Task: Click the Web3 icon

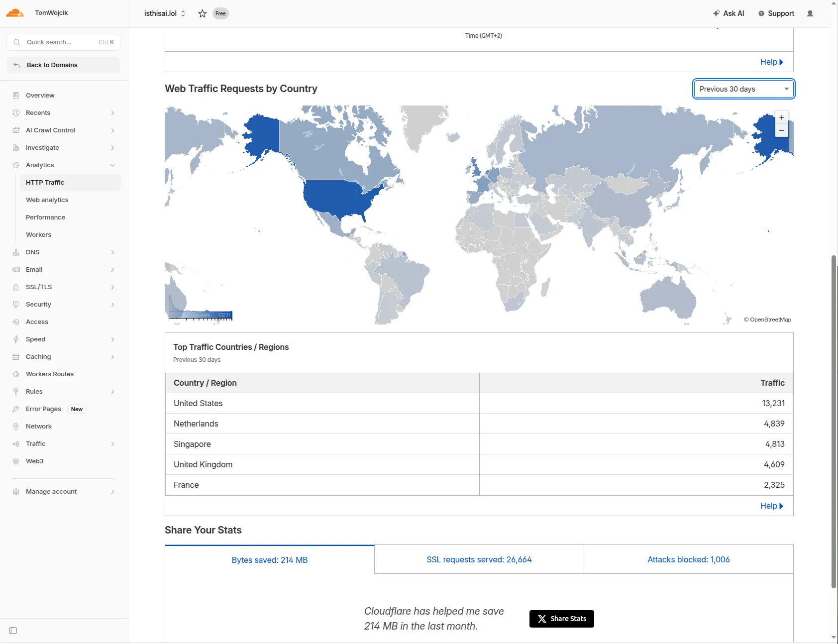Action: (x=16, y=461)
